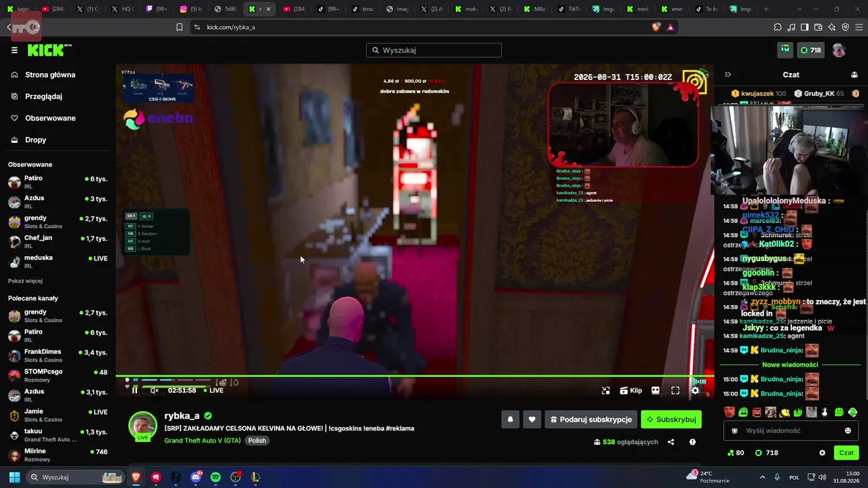Open a new browser tab
The image size is (868, 488).
click(x=766, y=9)
